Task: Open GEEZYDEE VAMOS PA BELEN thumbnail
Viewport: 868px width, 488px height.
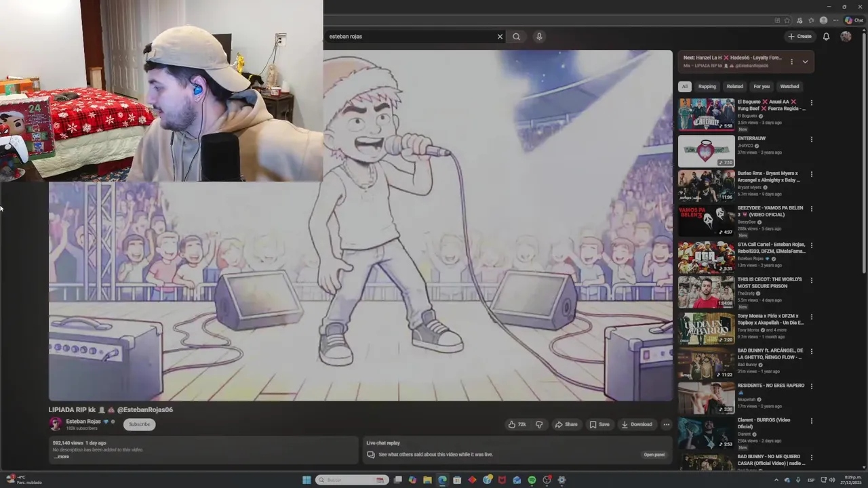Action: coord(706,220)
